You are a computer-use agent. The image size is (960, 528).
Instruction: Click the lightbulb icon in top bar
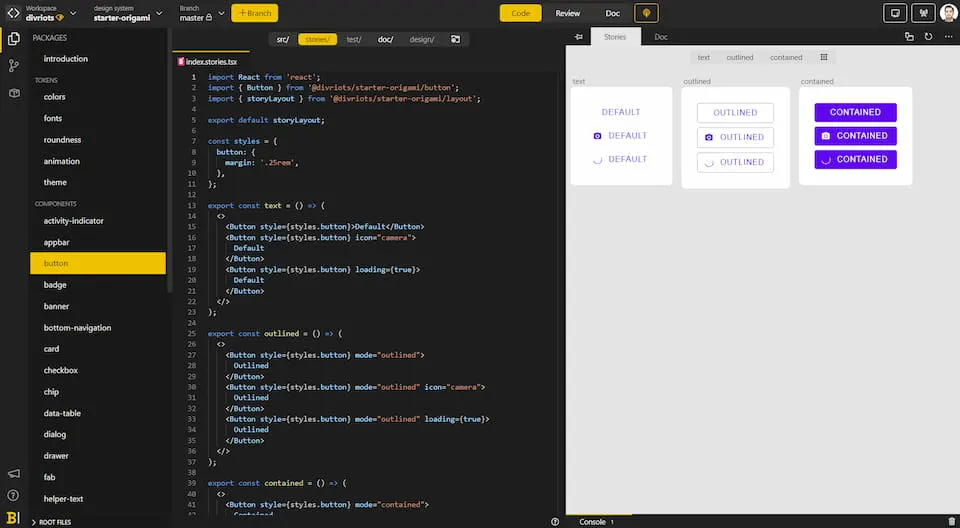646,13
